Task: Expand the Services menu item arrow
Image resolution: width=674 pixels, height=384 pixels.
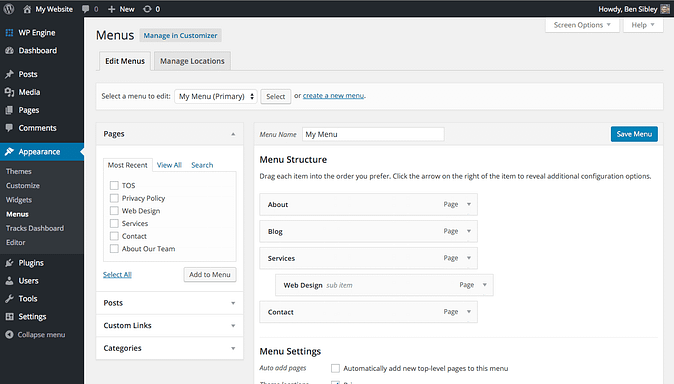Action: pyautogui.click(x=469, y=258)
